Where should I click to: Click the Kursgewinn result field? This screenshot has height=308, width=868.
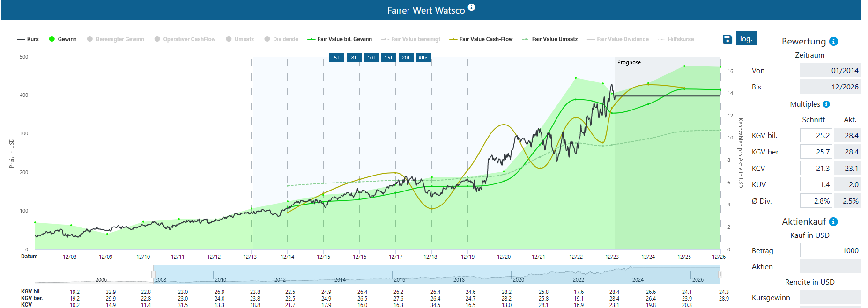tap(830, 297)
